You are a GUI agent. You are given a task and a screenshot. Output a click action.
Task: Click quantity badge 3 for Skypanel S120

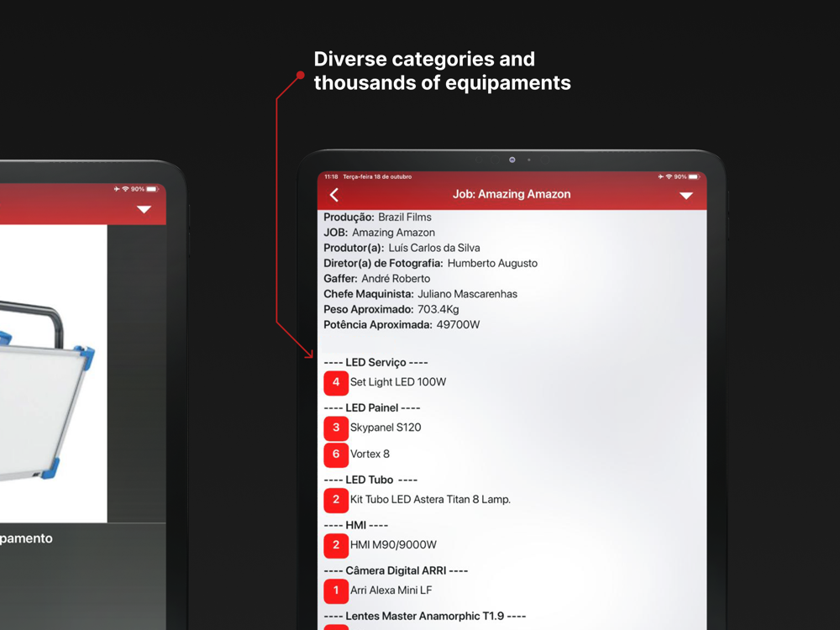point(336,428)
